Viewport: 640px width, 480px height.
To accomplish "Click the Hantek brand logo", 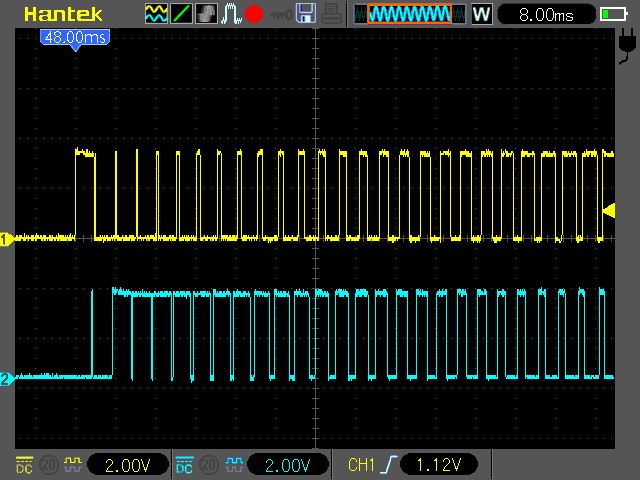I will click(x=63, y=15).
